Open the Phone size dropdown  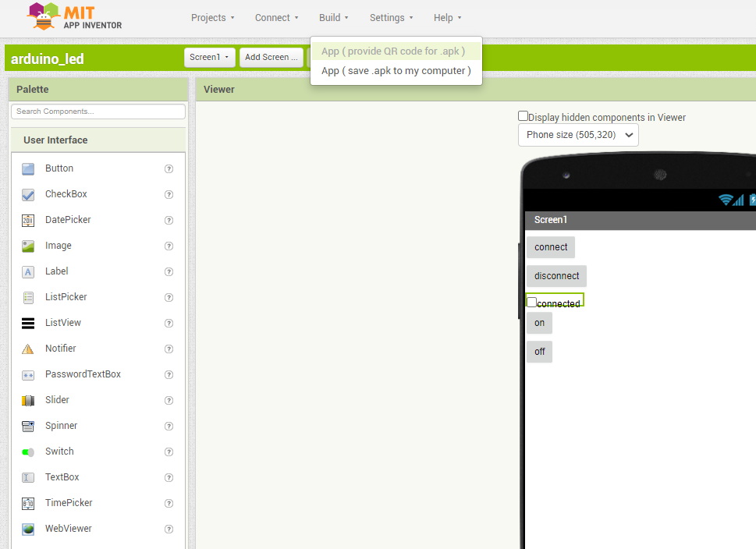click(578, 135)
